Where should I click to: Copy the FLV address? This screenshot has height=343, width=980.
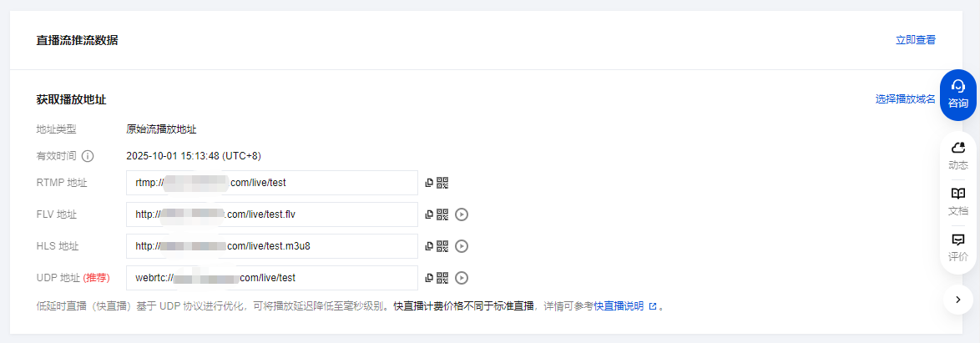(x=429, y=214)
